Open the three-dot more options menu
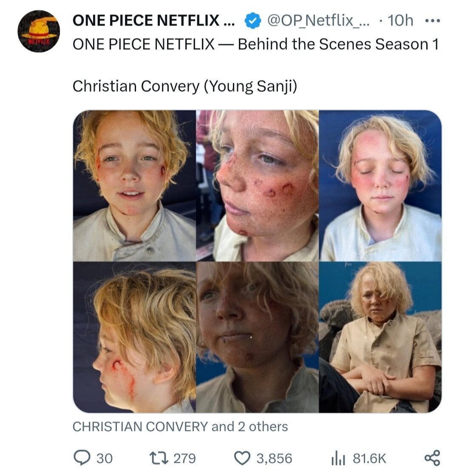The width and height of the screenshot is (459, 476). pos(433,20)
